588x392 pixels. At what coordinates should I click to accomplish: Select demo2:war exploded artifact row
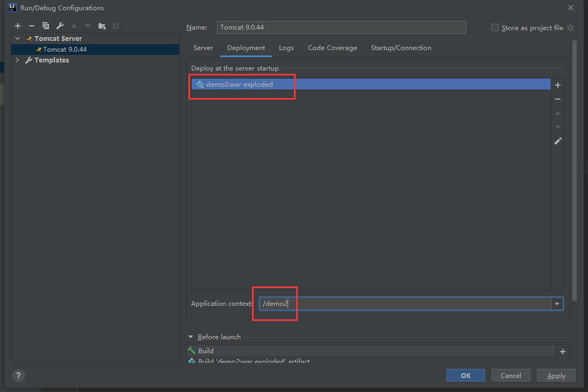click(371, 84)
